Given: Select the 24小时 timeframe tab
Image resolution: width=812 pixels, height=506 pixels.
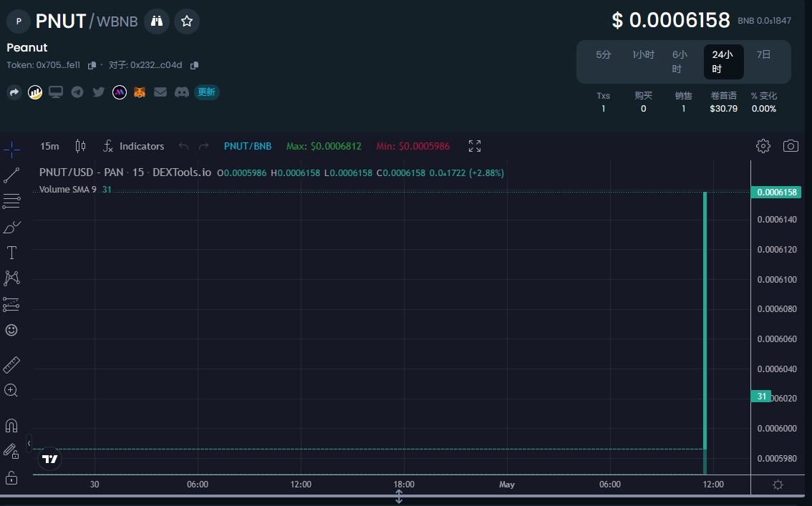Looking at the screenshot, I should click(x=723, y=62).
